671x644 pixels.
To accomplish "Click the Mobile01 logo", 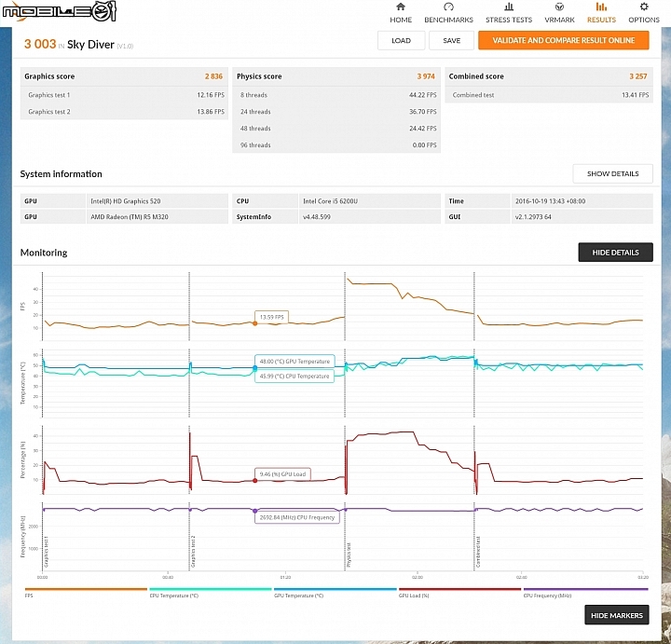I will 60,11.
